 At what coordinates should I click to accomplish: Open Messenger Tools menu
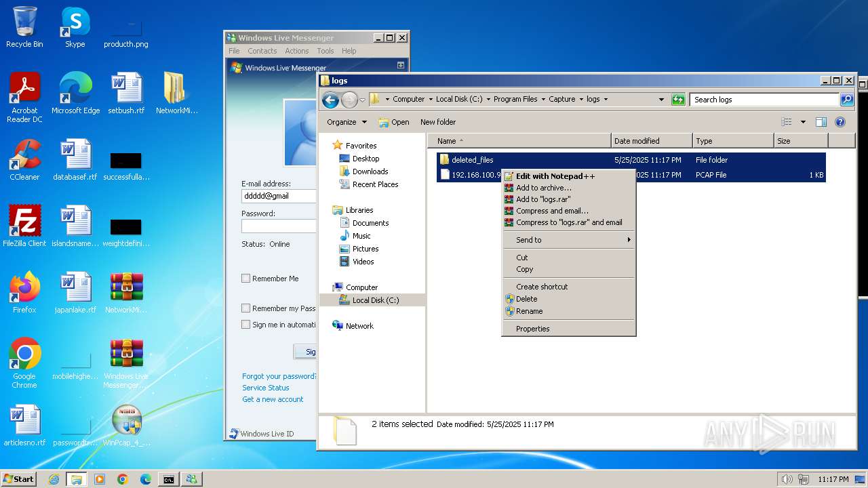(x=325, y=51)
